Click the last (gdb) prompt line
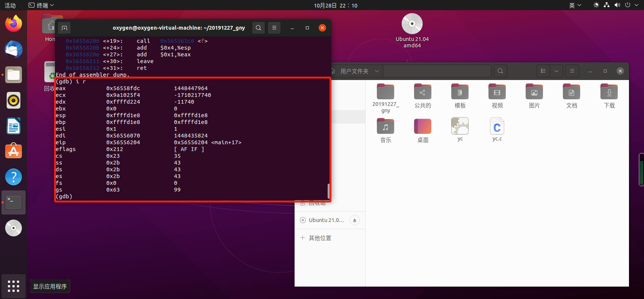The width and height of the screenshot is (644, 299). point(64,196)
